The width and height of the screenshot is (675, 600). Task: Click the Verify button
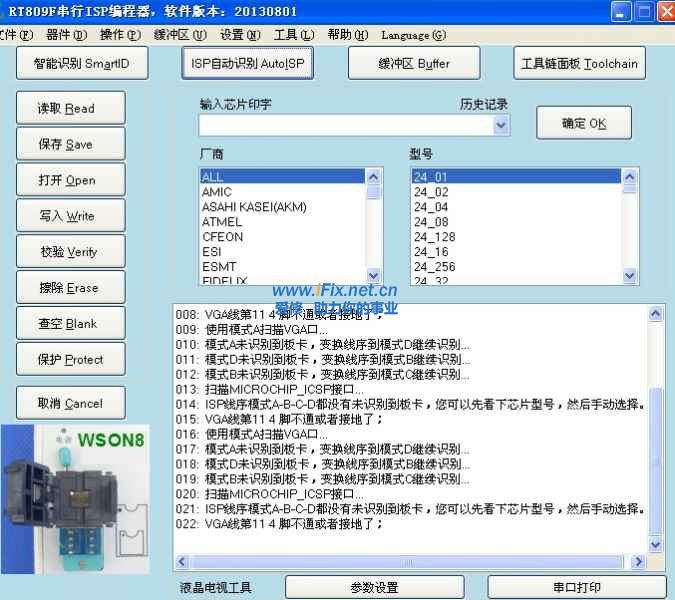pos(70,252)
